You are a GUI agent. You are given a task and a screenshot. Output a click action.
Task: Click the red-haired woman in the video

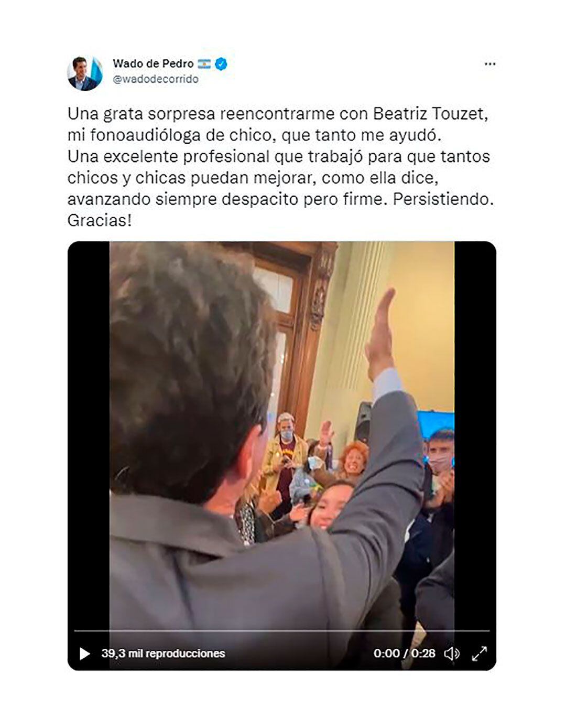[354, 459]
